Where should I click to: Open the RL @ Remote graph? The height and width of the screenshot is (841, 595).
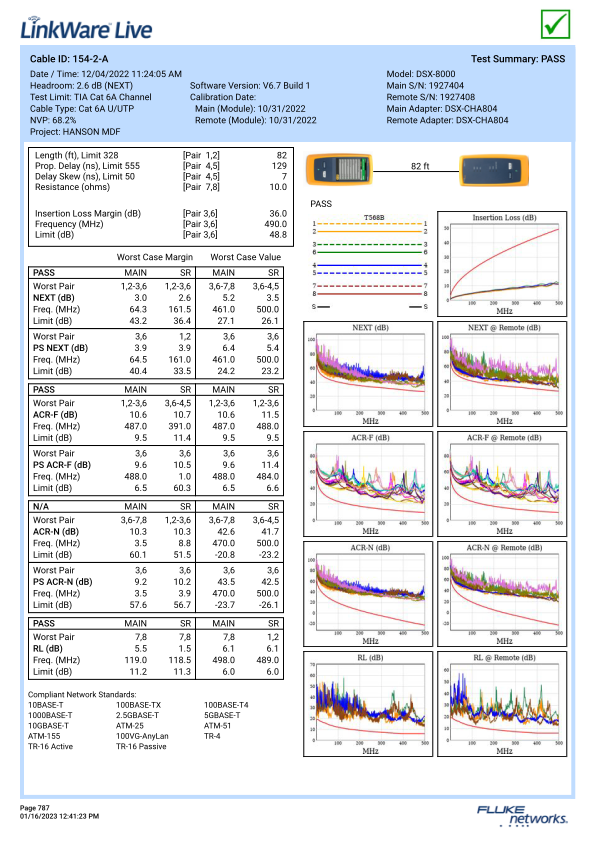click(502, 704)
